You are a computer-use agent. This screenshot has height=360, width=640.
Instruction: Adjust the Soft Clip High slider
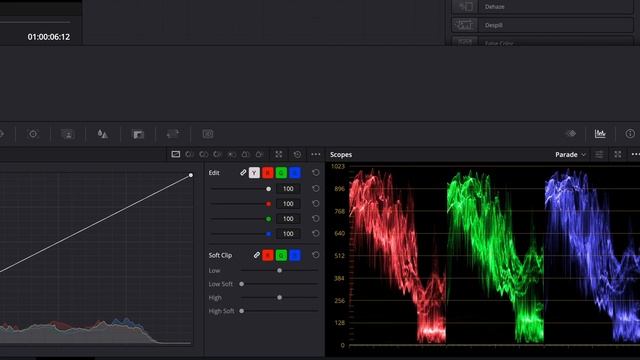pyautogui.click(x=280, y=298)
